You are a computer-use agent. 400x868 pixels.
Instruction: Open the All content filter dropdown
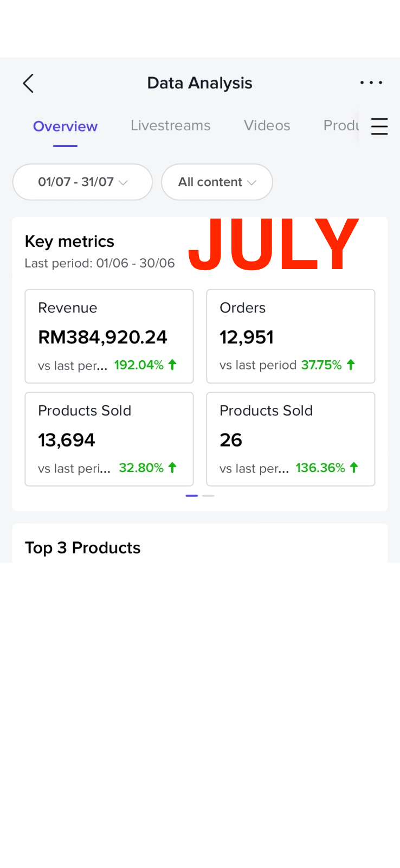(217, 182)
